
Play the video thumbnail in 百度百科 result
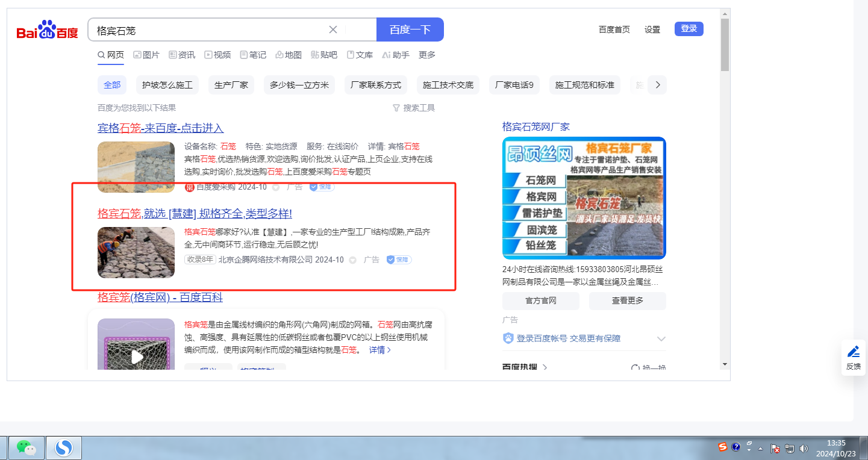[x=137, y=356]
